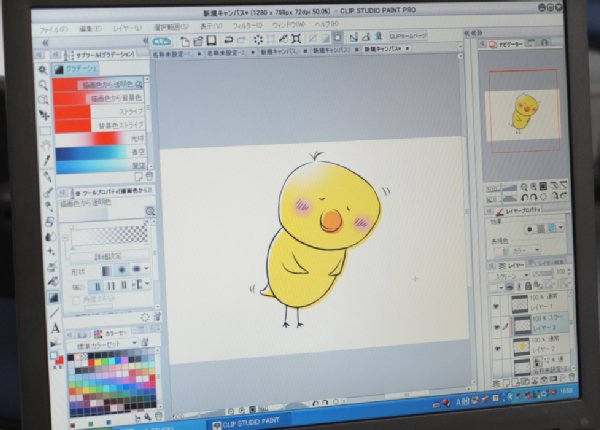Click the CLIPホームページ button
The width and height of the screenshot is (600, 430).
coord(408,36)
